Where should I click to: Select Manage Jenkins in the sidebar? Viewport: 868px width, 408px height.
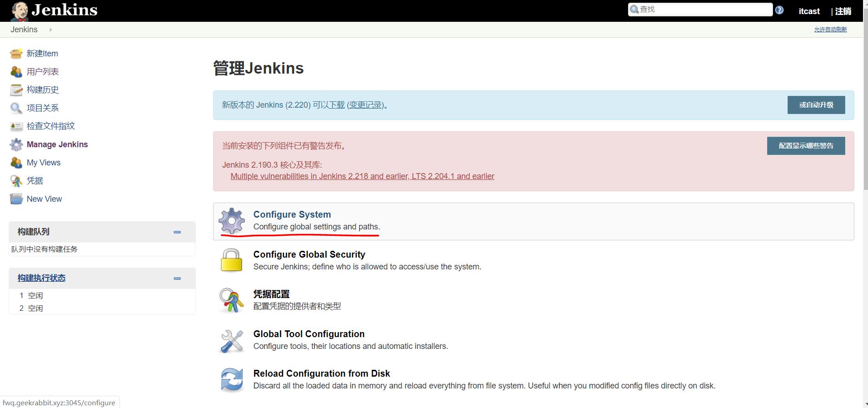coord(57,144)
